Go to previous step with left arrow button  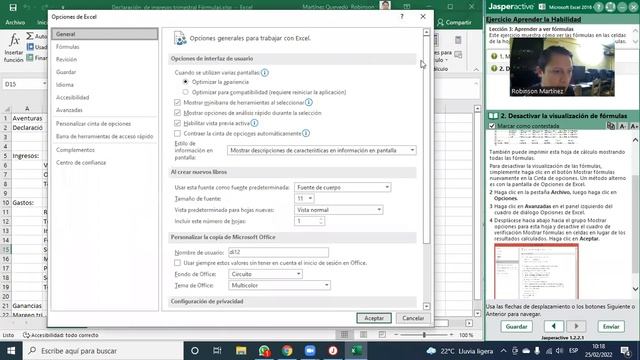pyautogui.click(x=554, y=327)
